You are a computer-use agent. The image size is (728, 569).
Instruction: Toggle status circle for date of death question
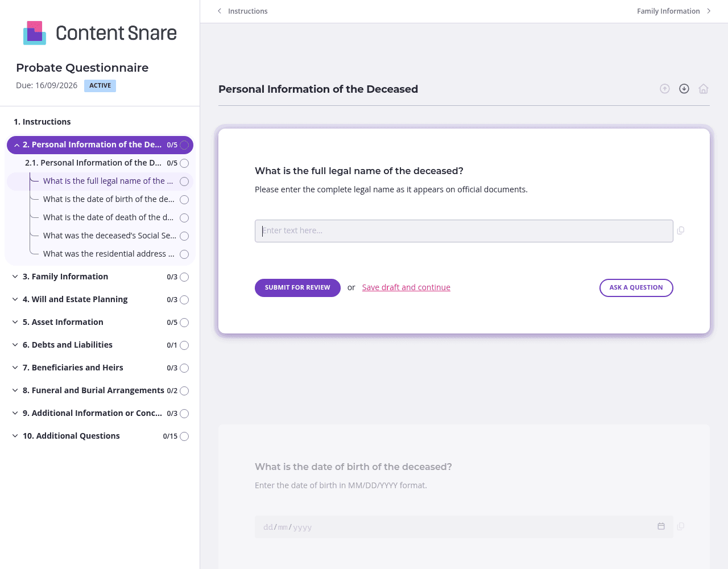[x=184, y=218]
